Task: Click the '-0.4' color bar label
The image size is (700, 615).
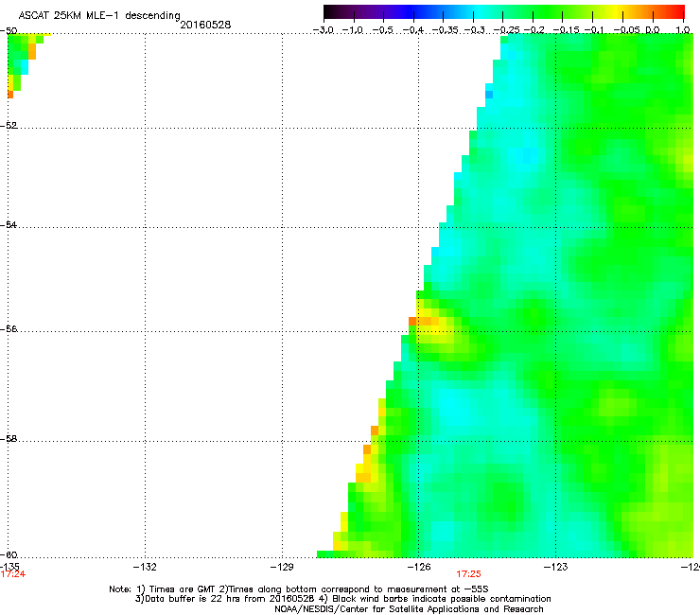Action: (x=413, y=30)
